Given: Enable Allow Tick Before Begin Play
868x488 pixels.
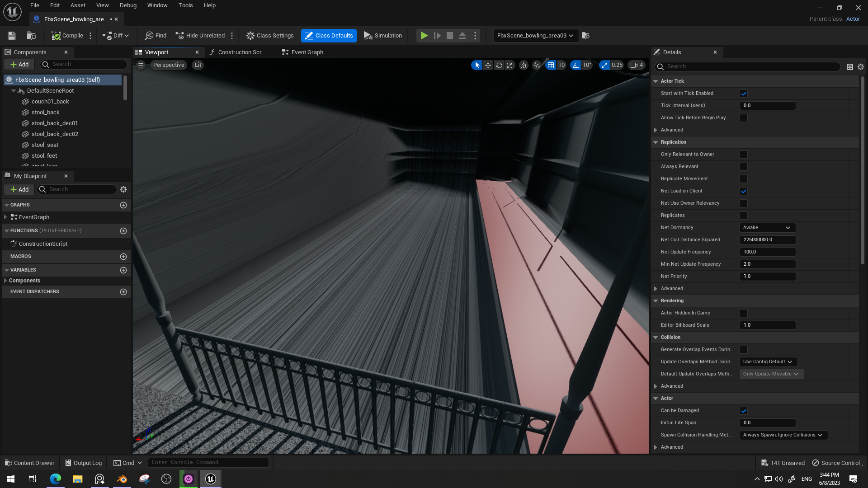Looking at the screenshot, I should pyautogui.click(x=744, y=118).
